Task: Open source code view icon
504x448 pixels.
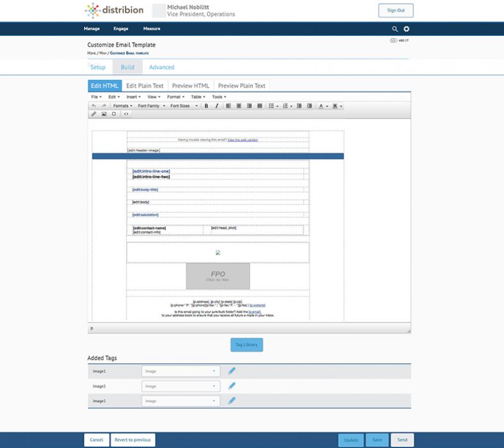Action: tap(126, 114)
